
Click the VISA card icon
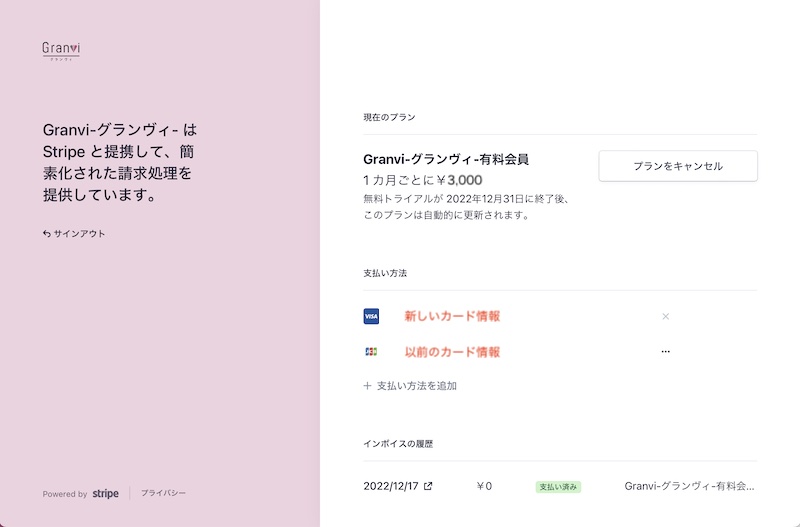(371, 316)
